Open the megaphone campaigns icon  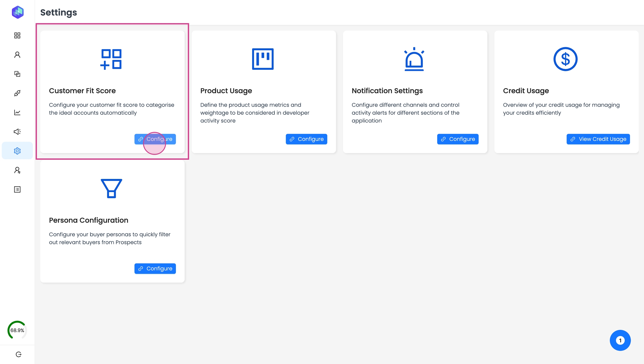tap(17, 132)
